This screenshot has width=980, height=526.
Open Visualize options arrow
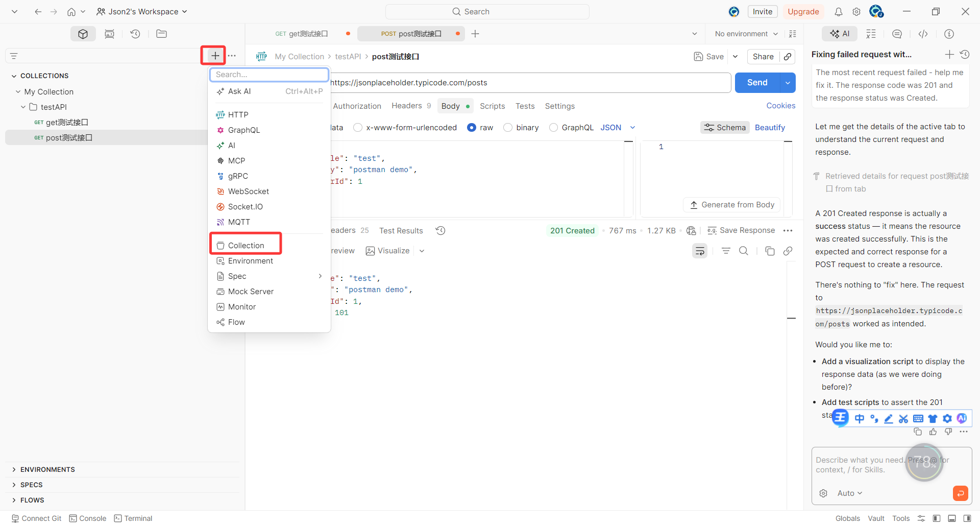tap(422, 251)
